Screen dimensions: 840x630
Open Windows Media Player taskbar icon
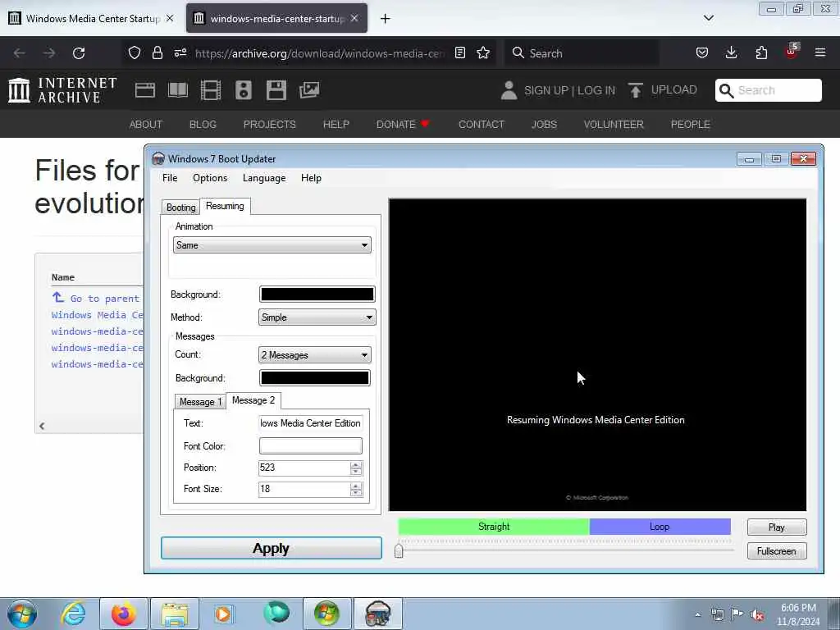pos(224,614)
